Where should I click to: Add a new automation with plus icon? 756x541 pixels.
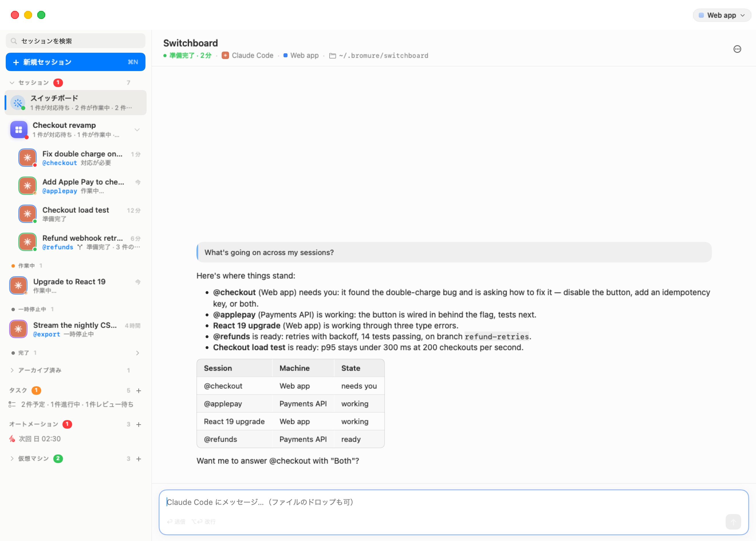(x=139, y=424)
